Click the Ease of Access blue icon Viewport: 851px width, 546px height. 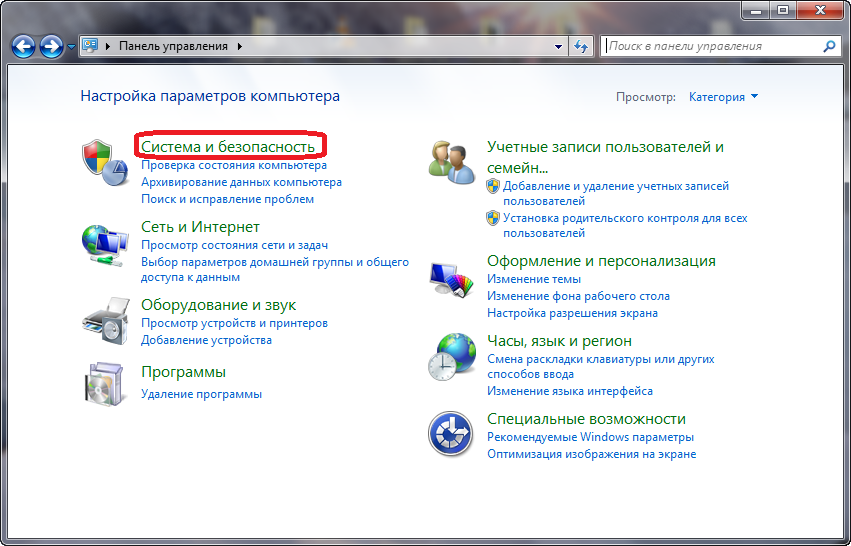[451, 433]
